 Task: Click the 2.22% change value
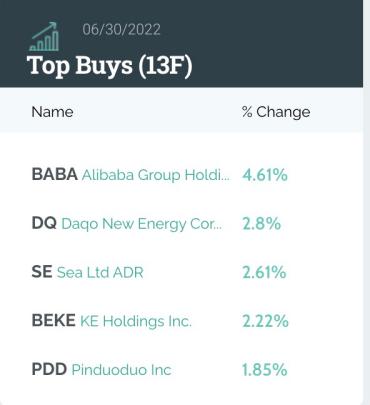(x=265, y=321)
